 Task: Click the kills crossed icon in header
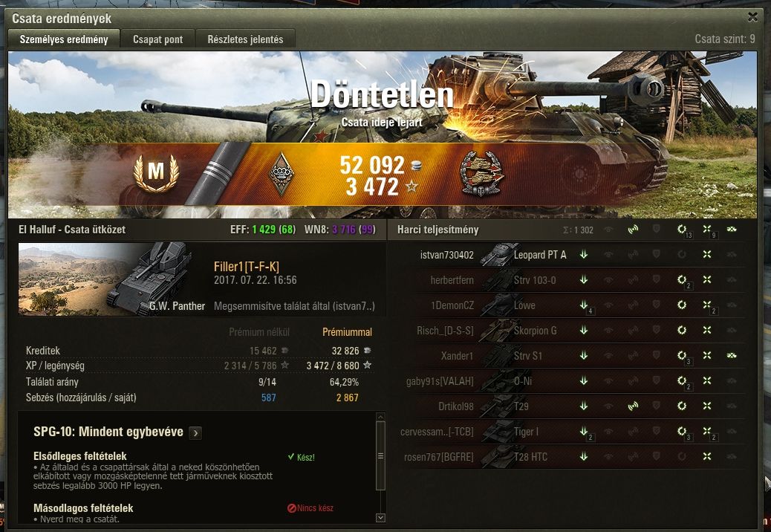click(x=706, y=229)
